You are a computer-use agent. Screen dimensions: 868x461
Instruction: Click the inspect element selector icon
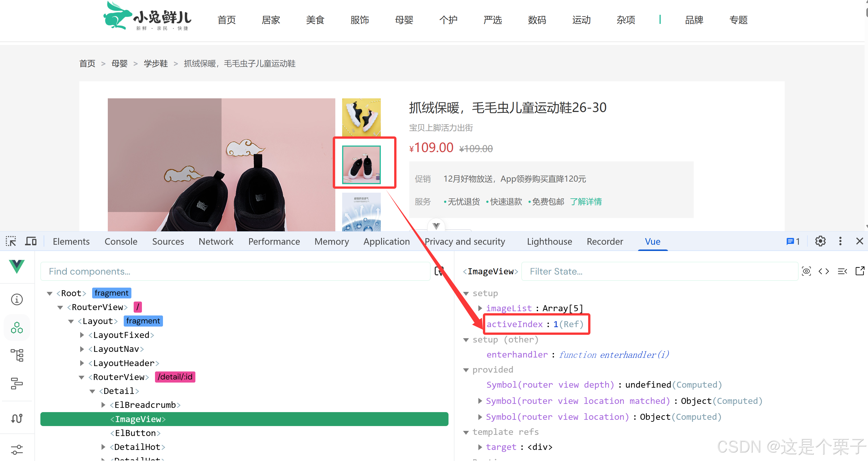coord(11,241)
